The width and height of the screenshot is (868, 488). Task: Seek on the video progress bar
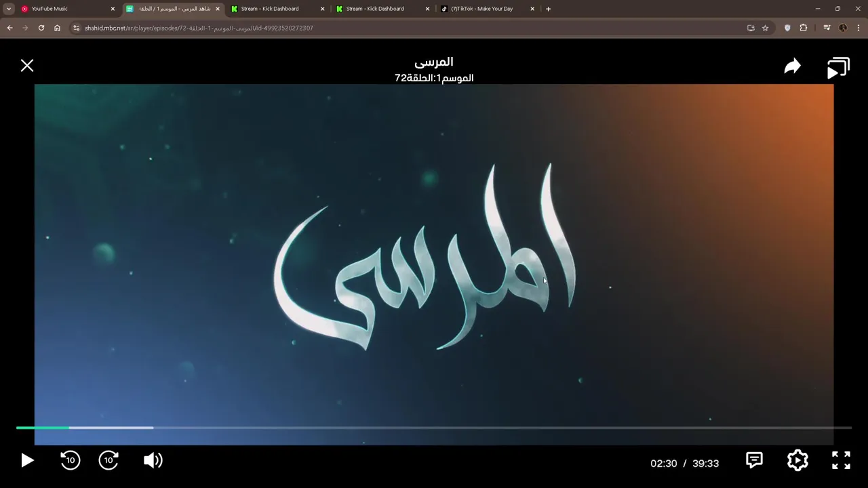click(434, 428)
